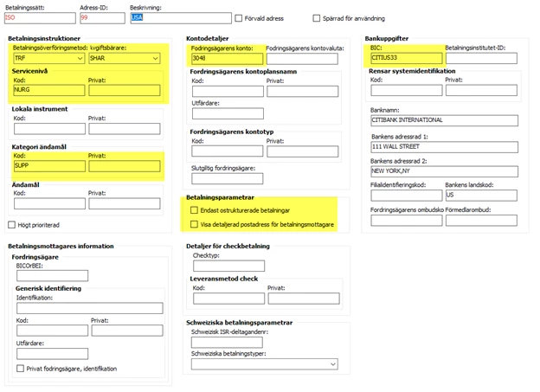Viewport: 540px width, 392px height.
Task: Enable Spärrad för användning checkbox
Action: (x=317, y=18)
